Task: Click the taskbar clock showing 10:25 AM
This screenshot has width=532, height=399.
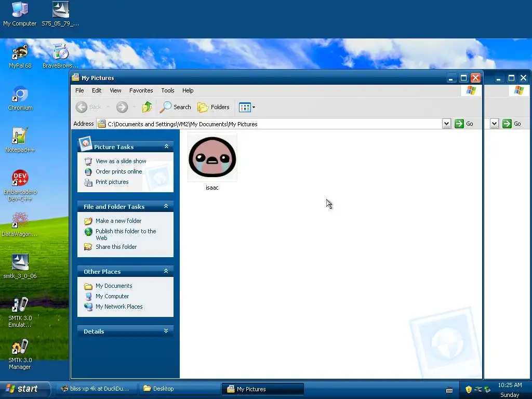Action: click(x=510, y=385)
